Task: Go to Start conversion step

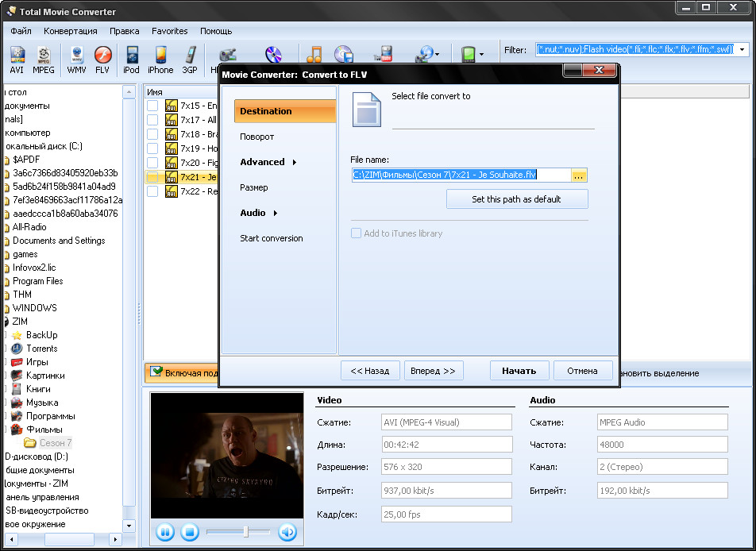Action: click(x=272, y=238)
